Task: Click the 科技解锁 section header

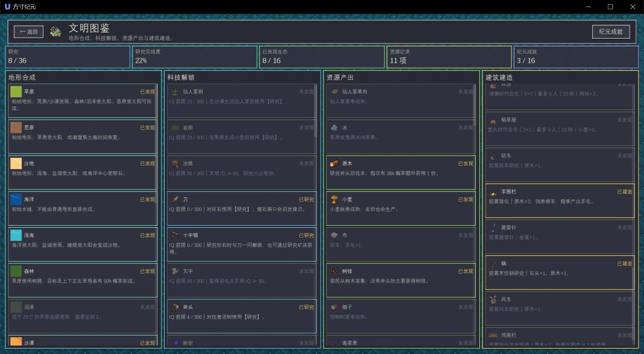Action: 181,77
